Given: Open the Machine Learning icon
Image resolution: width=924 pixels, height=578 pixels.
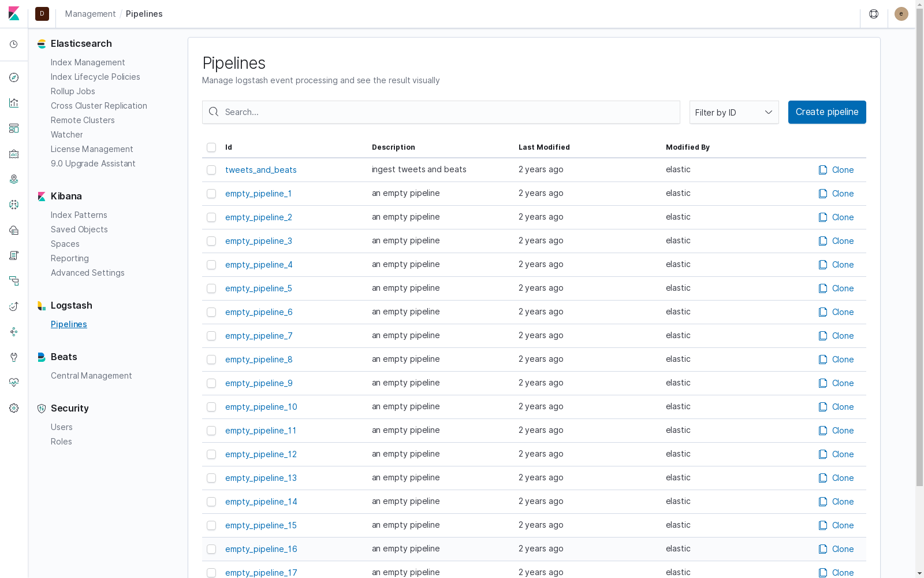Looking at the screenshot, I should point(14,204).
